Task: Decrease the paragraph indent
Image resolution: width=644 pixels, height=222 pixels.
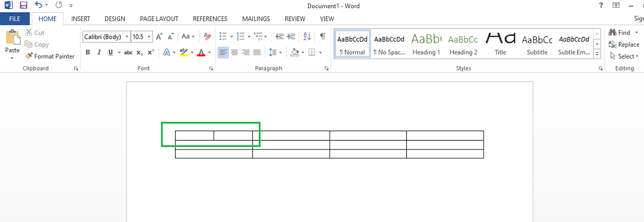Action: [x=280, y=36]
